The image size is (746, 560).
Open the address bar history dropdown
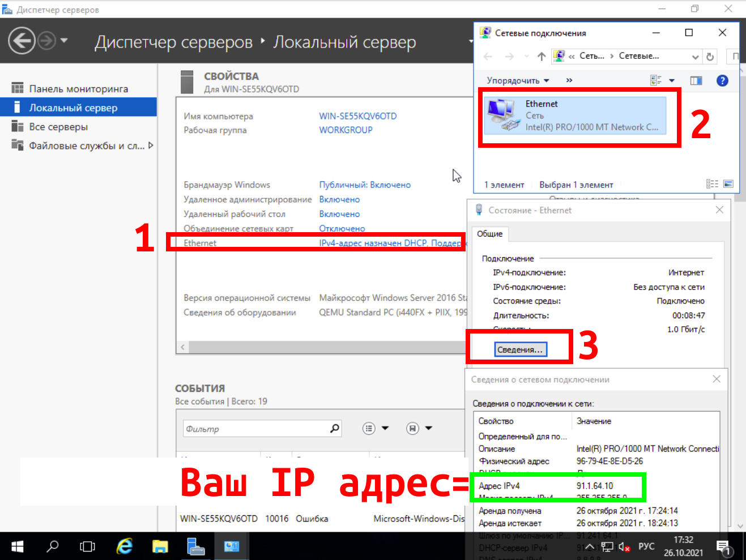[x=696, y=57]
